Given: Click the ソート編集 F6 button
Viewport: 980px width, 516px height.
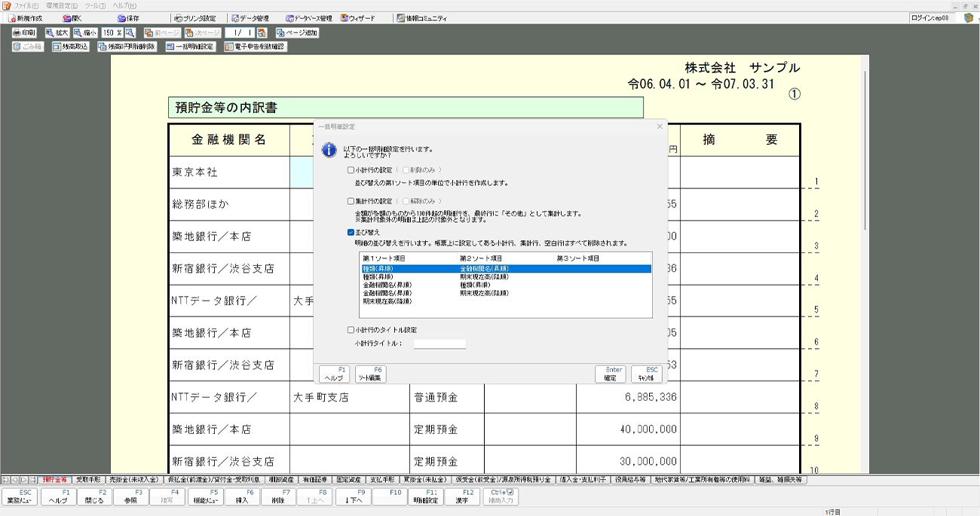Looking at the screenshot, I should 370,374.
